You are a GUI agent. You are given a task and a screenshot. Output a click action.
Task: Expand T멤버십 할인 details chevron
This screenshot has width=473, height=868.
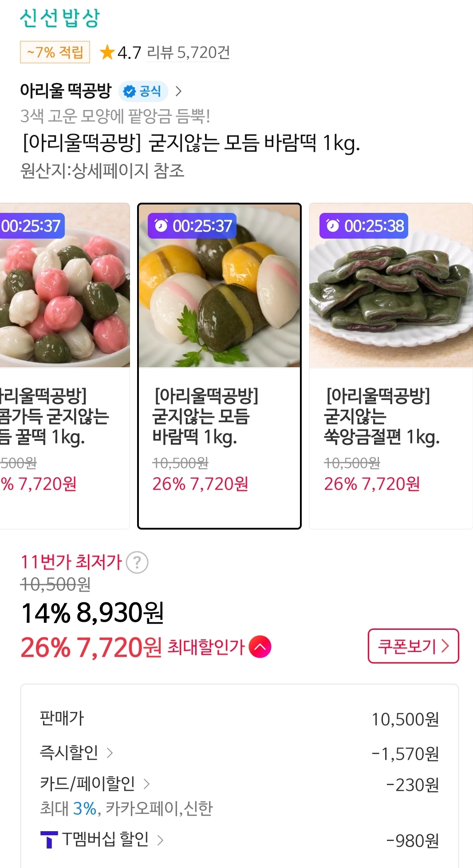point(161,840)
